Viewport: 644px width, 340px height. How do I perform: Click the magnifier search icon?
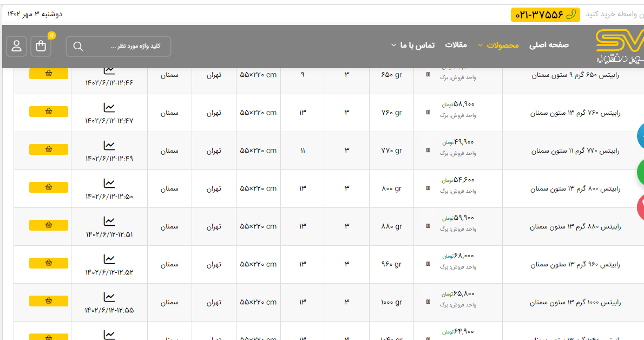(x=78, y=47)
